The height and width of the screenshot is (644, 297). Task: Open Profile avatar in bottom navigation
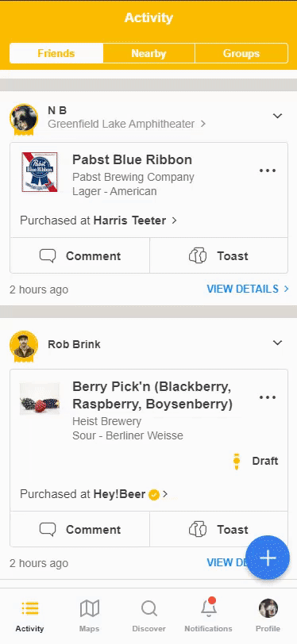[268, 608]
